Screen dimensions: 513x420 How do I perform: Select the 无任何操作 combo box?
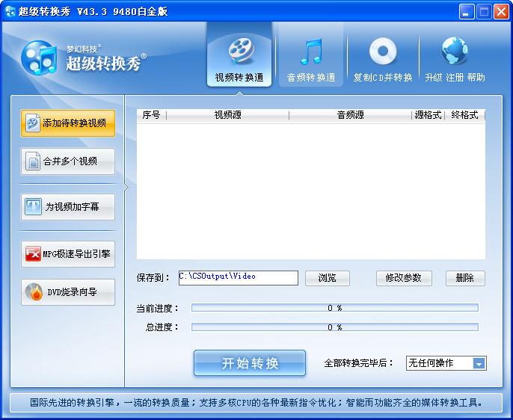(x=446, y=363)
